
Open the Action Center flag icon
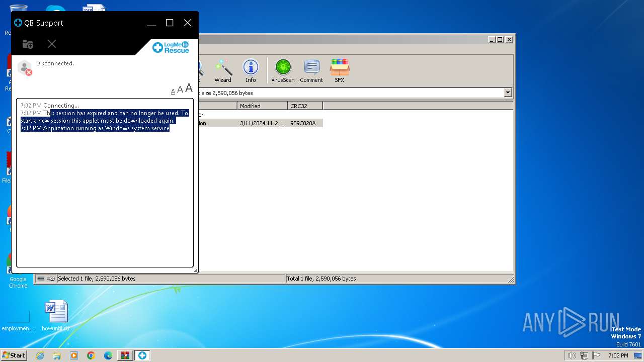(x=597, y=355)
